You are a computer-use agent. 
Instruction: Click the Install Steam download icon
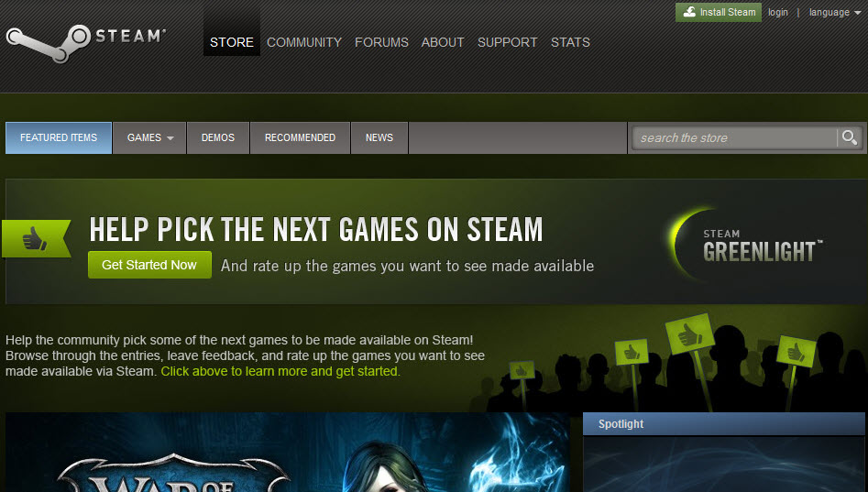689,12
